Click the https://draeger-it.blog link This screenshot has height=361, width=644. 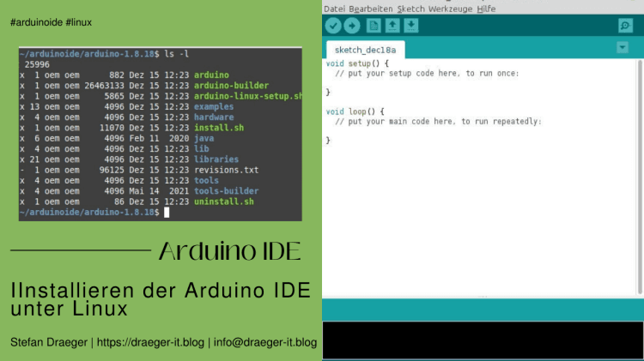[x=150, y=342]
